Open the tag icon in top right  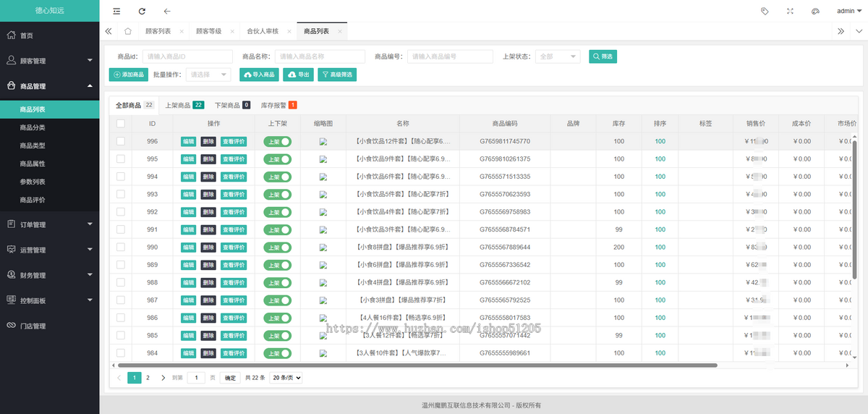tap(765, 12)
